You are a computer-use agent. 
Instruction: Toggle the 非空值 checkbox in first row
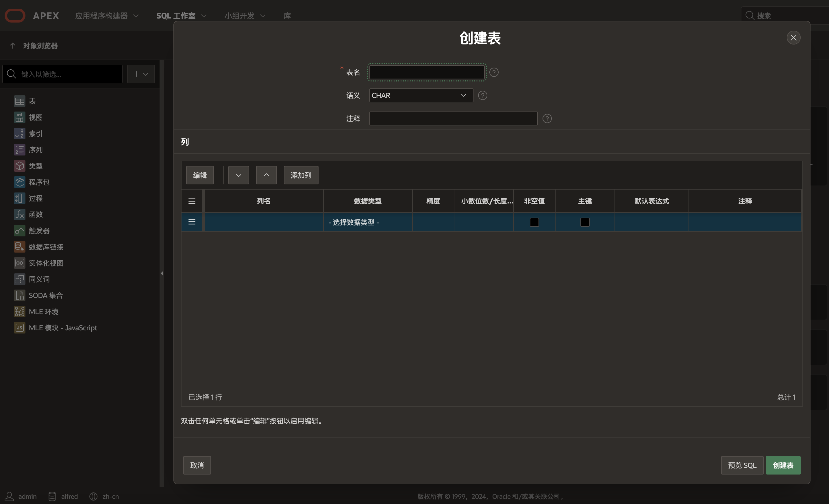534,223
